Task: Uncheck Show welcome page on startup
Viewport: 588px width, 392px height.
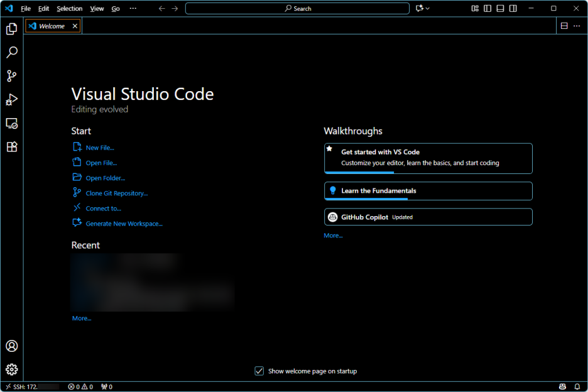Action: (259, 371)
